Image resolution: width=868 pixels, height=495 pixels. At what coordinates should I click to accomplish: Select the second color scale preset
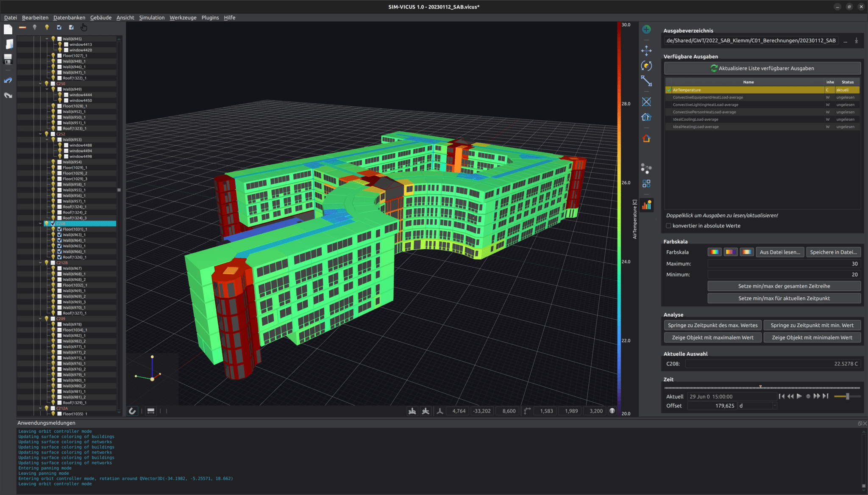tap(730, 252)
